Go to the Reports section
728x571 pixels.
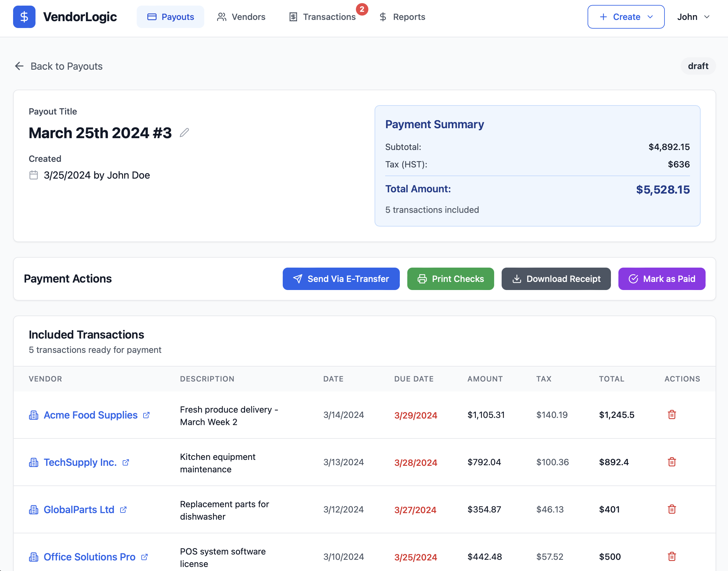[402, 17]
